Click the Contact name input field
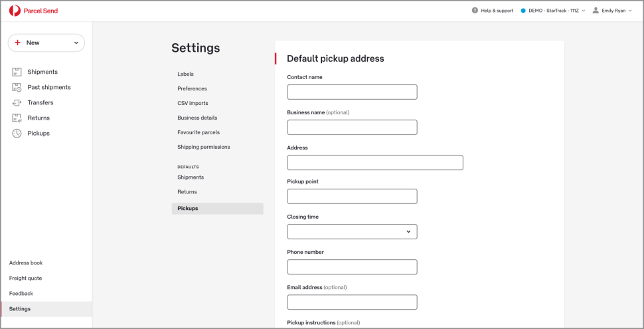This screenshot has height=329, width=644. point(352,92)
